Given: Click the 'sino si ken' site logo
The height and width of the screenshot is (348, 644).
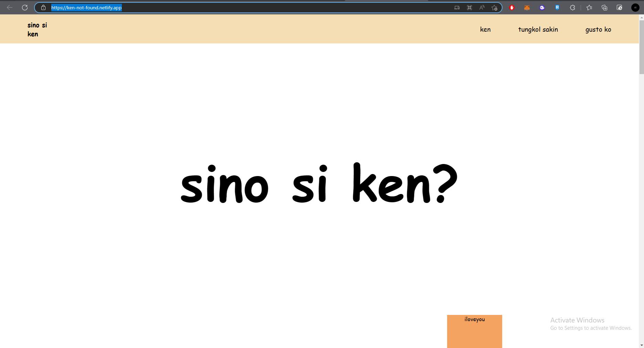Looking at the screenshot, I should pyautogui.click(x=37, y=30).
